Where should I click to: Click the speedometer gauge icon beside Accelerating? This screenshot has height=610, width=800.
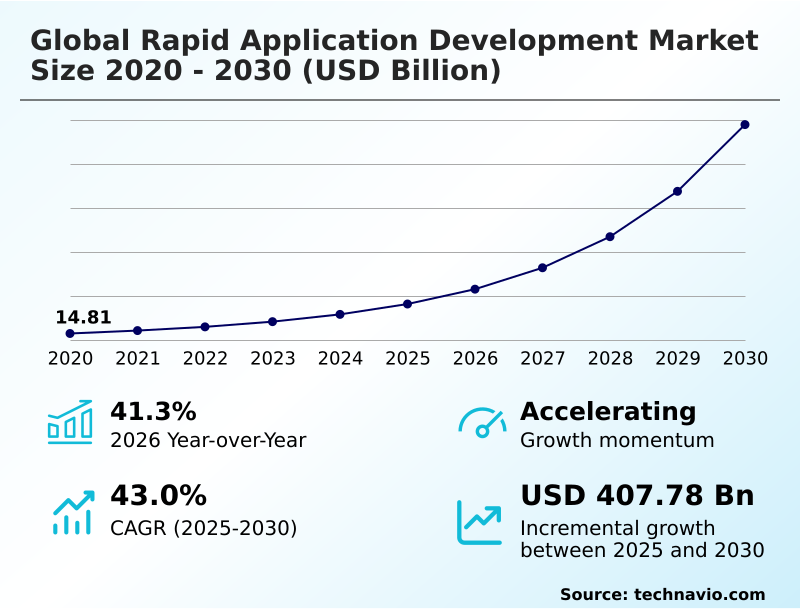481,422
